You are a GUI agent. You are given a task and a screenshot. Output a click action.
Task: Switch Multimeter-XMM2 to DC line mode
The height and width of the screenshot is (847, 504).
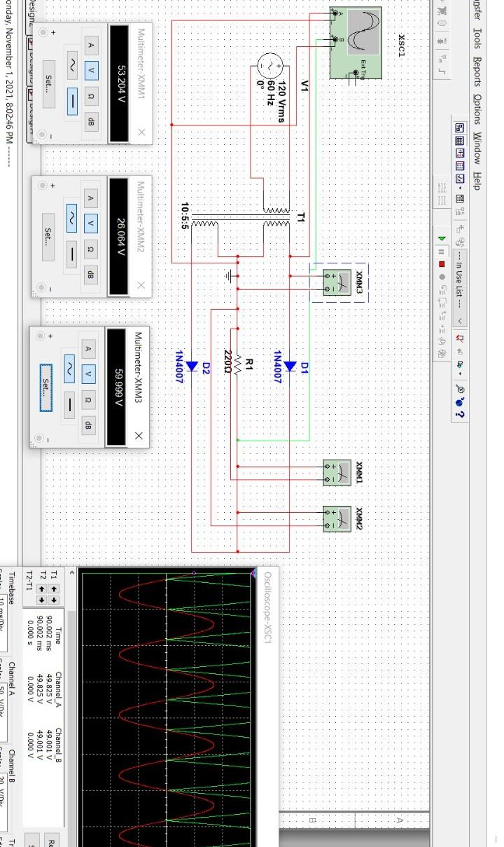point(72,256)
